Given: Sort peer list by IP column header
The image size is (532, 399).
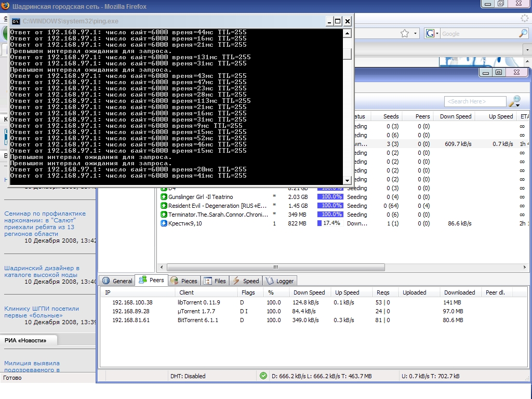Looking at the screenshot, I should coord(138,292).
